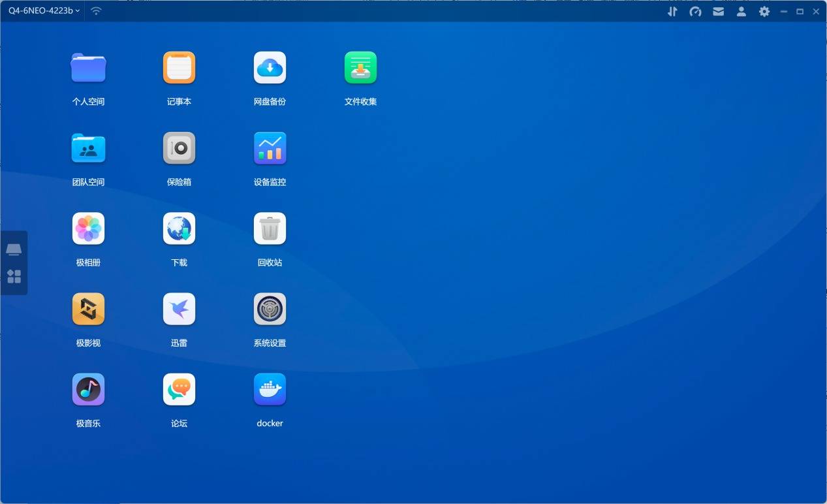Launch the 极音乐 music app
This screenshot has height=504, width=827.
pos(88,389)
